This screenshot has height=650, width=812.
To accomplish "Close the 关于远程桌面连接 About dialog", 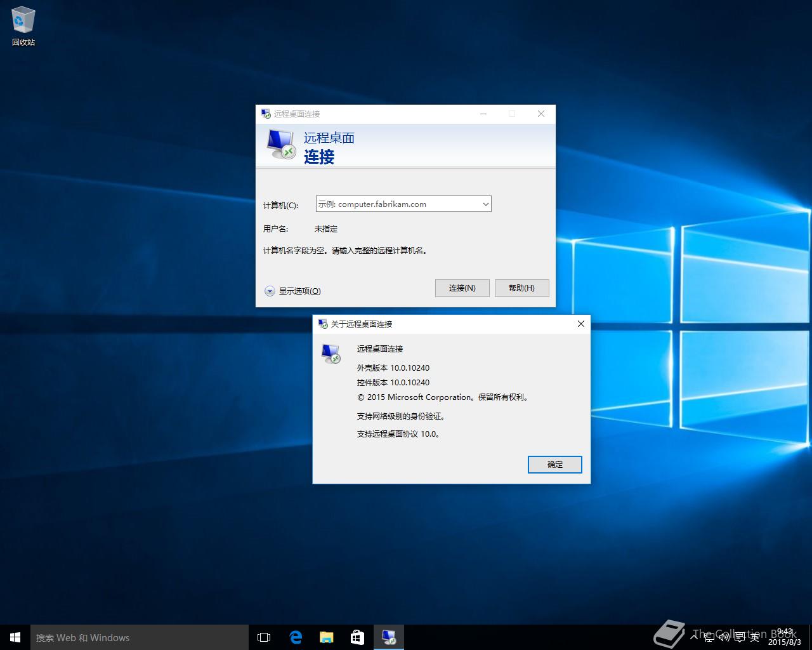I will pos(580,324).
